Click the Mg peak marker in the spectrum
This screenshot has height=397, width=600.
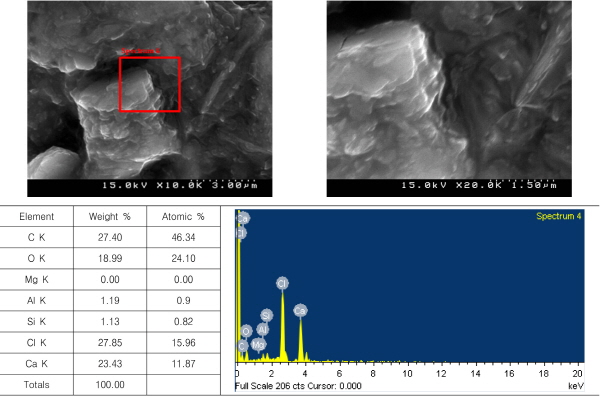(258, 345)
